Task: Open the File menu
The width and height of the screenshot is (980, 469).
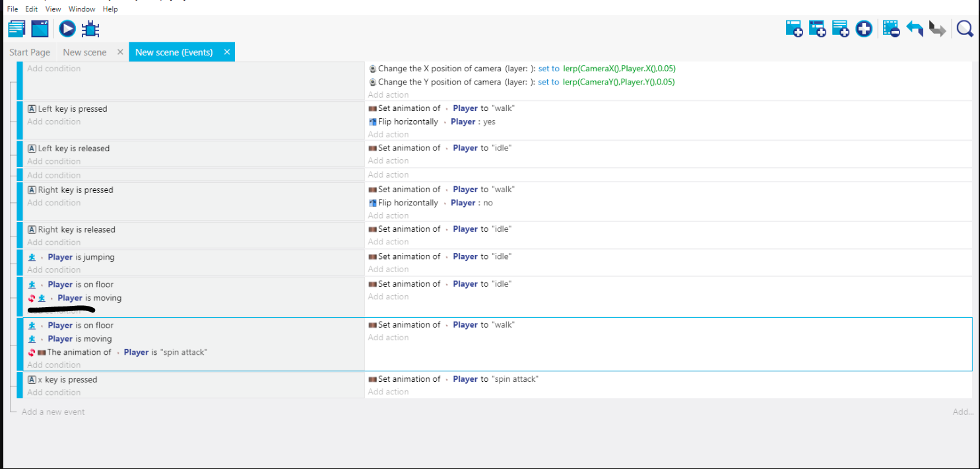Action: click(x=13, y=9)
